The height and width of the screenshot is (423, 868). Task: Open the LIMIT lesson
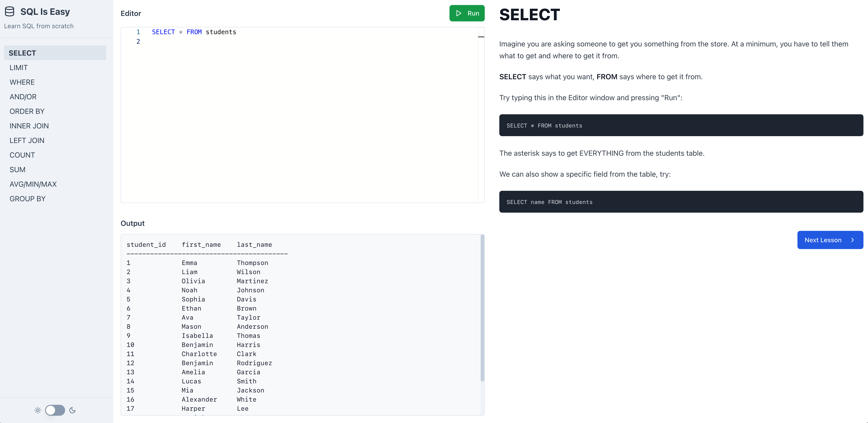click(18, 67)
